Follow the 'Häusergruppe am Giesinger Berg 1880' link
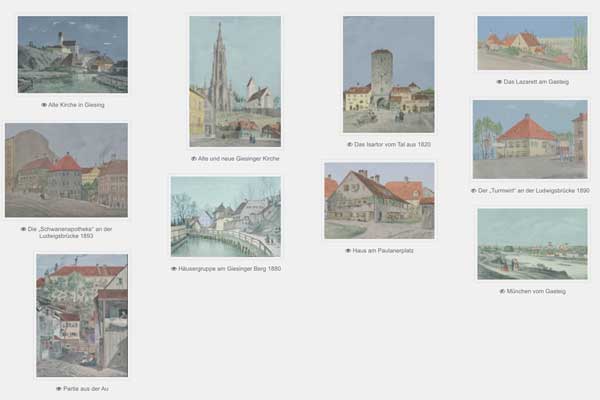 click(230, 269)
